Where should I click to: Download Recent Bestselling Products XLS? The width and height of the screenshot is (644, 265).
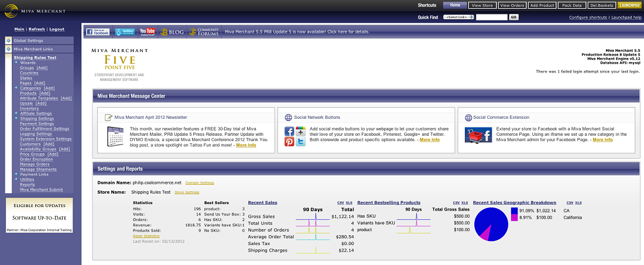tap(464, 202)
